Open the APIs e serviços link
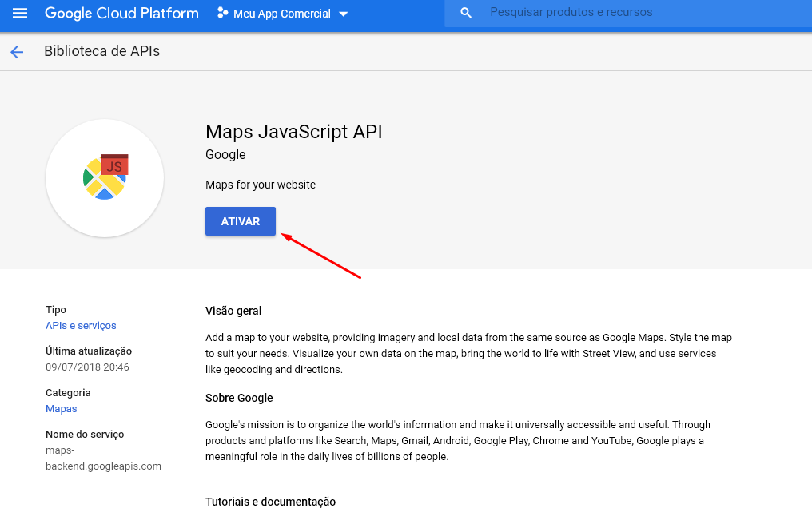Screen dimensions: 812x508 pos(81,325)
